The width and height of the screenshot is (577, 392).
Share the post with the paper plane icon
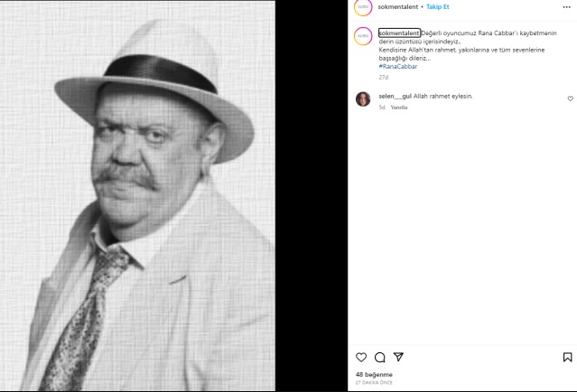[398, 357]
